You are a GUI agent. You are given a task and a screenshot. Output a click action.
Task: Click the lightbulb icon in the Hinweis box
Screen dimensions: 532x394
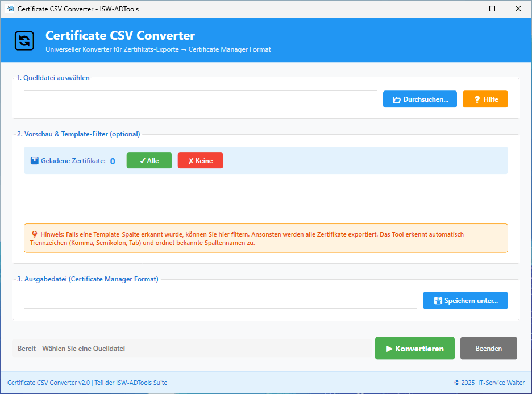click(x=35, y=234)
